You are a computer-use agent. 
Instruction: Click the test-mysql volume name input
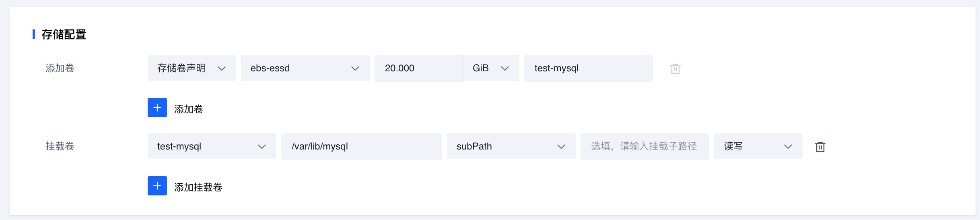coord(589,68)
